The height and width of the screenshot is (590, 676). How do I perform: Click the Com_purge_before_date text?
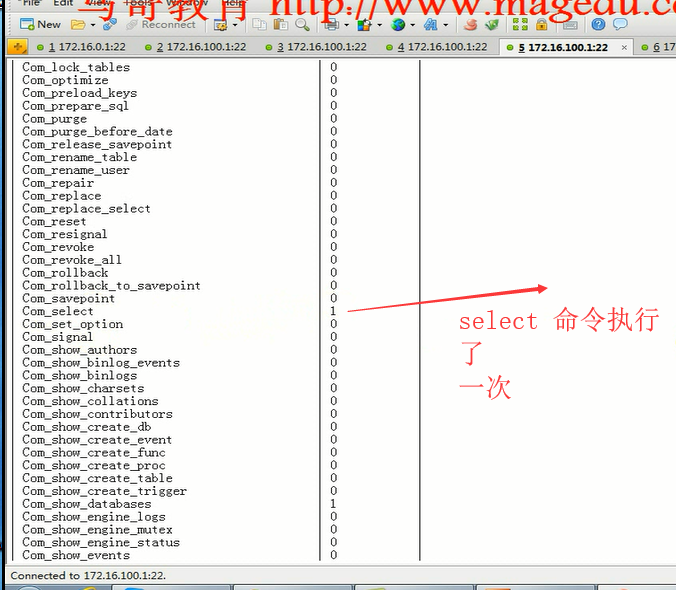[x=97, y=131]
